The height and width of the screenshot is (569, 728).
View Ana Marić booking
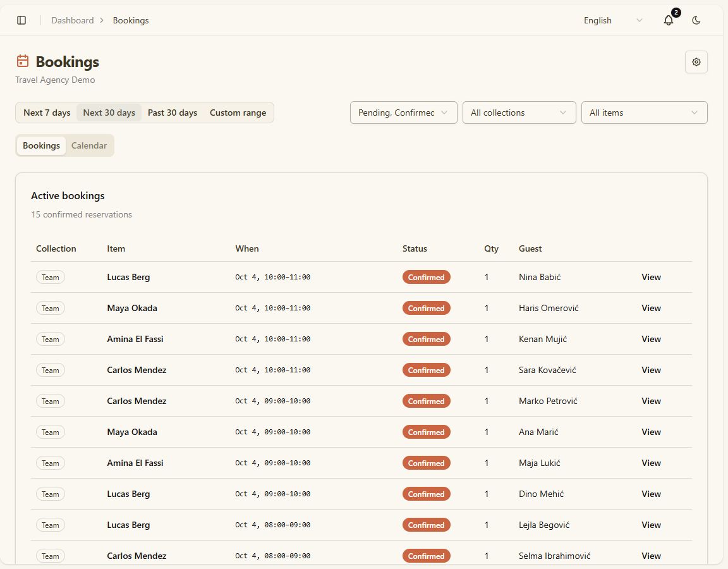pos(651,432)
